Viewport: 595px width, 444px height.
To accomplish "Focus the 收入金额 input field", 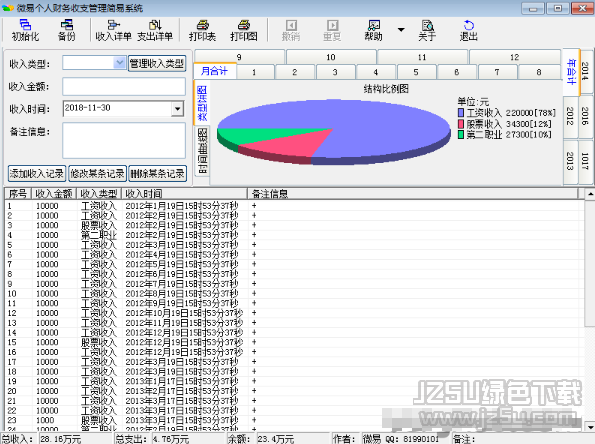I will click(x=124, y=87).
